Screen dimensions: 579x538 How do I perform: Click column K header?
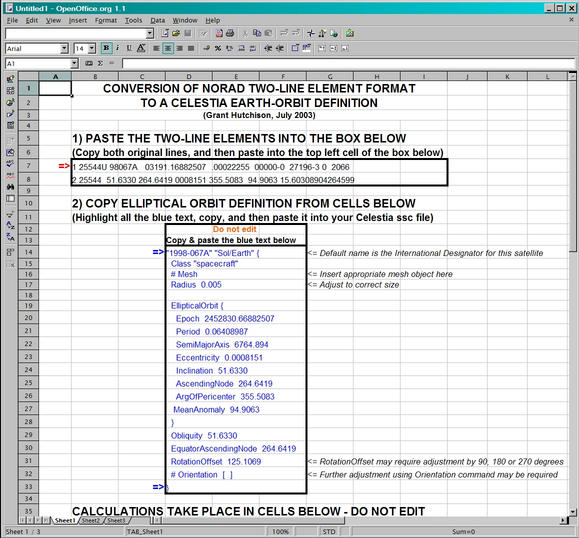point(507,76)
